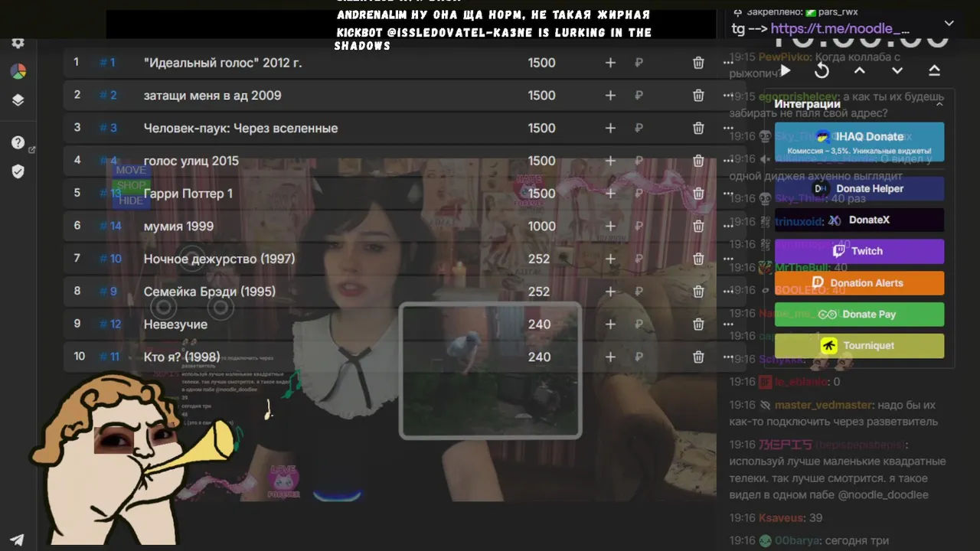980x551 pixels.
Task: Delete the Человек-паук: Через вселенные lot
Action: (698, 128)
